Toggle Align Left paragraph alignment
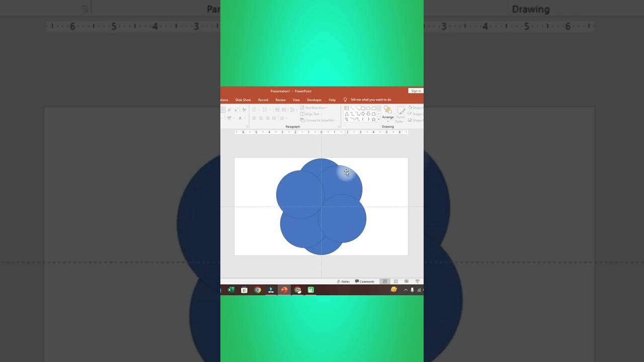This screenshot has height=362, width=644. pos(254,118)
